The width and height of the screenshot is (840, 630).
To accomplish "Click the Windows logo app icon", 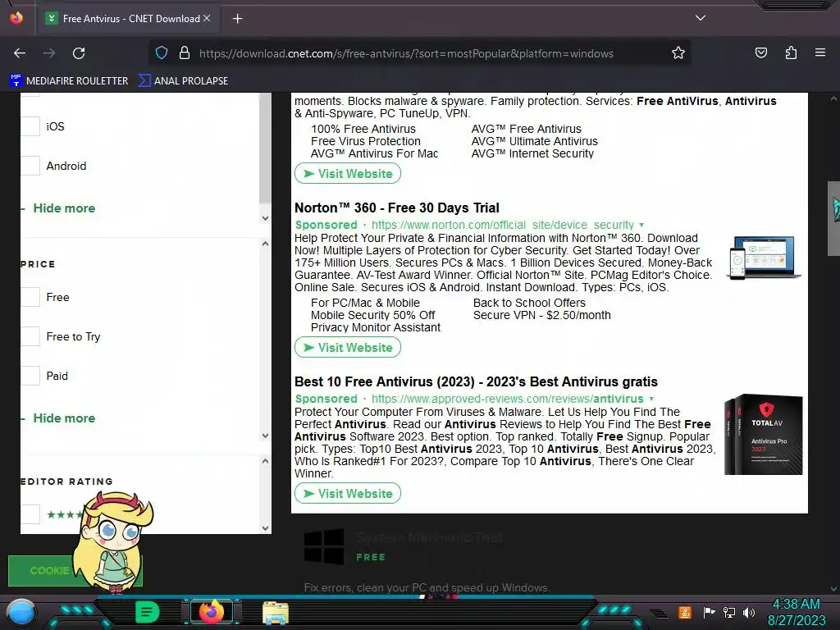I will coord(324,546).
